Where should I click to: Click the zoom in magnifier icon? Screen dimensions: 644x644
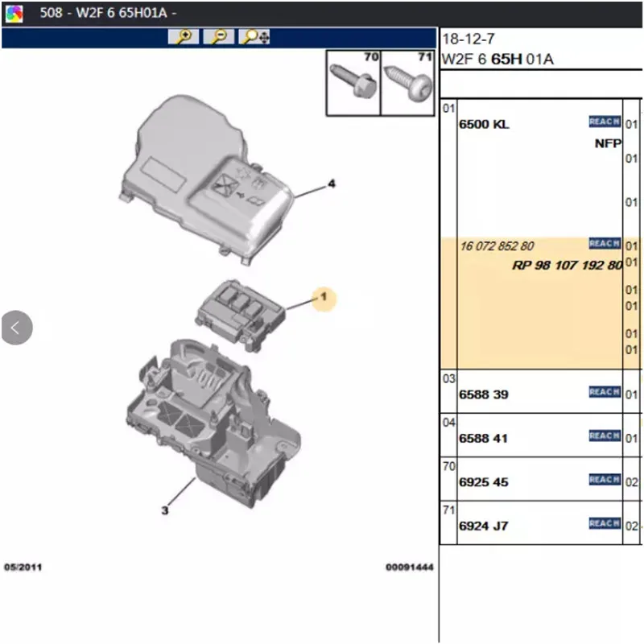point(184,36)
